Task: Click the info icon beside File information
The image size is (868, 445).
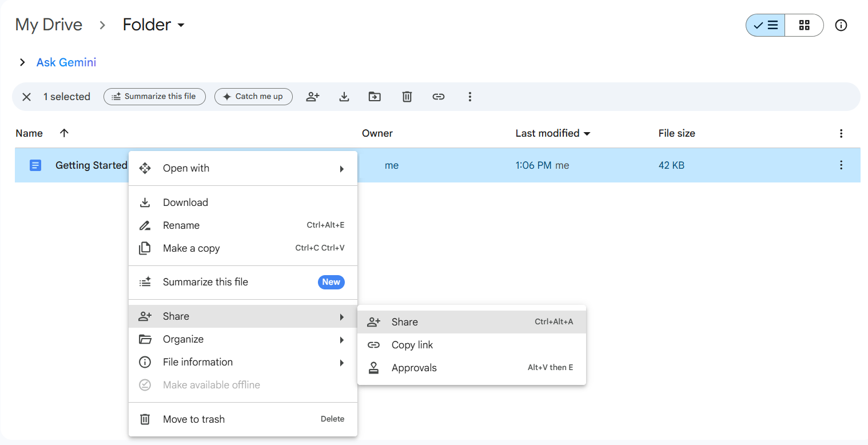Action: coord(145,362)
